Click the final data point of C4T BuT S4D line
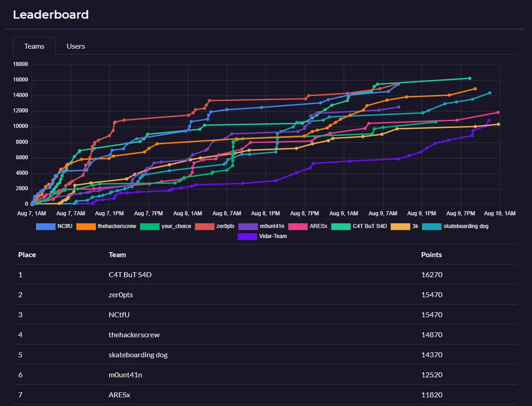Viewport: 532px width, 406px height. point(470,78)
